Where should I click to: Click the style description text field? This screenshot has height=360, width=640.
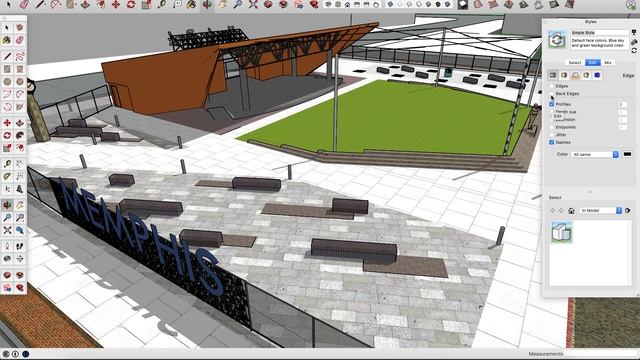[600, 43]
